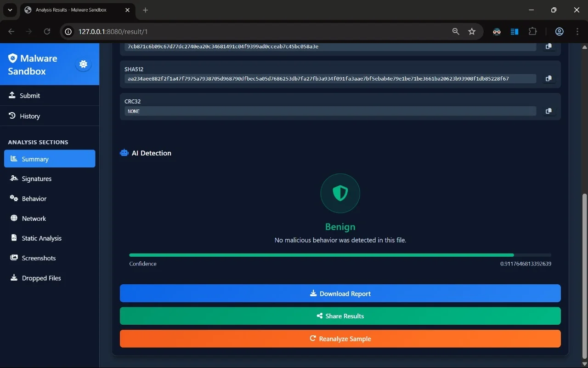
Task: Reanalyze the sample
Action: [340, 339]
